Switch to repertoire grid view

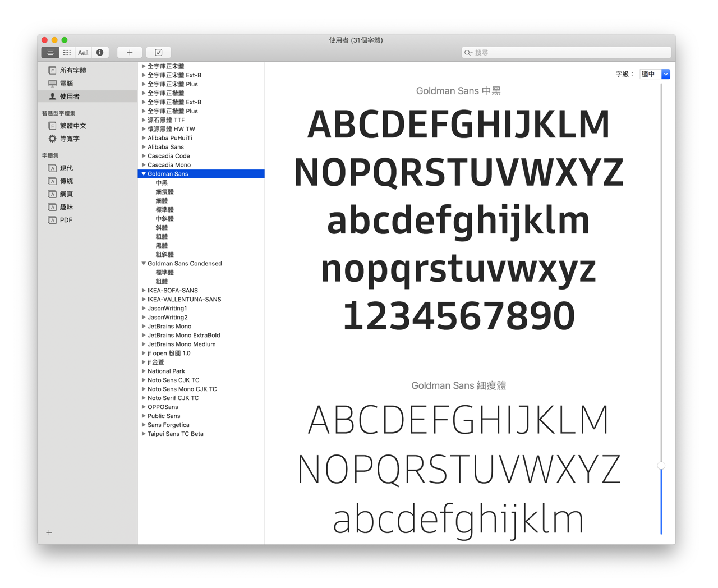[67, 52]
